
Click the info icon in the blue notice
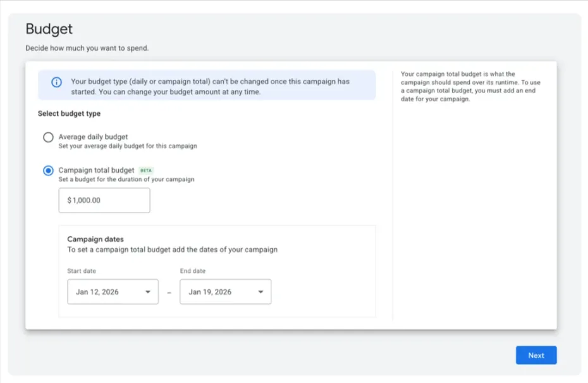click(x=57, y=82)
